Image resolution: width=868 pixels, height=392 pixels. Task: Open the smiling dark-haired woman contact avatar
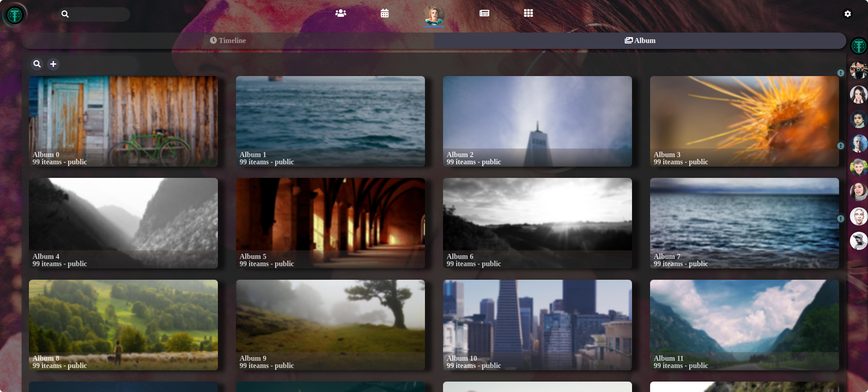[x=859, y=192]
